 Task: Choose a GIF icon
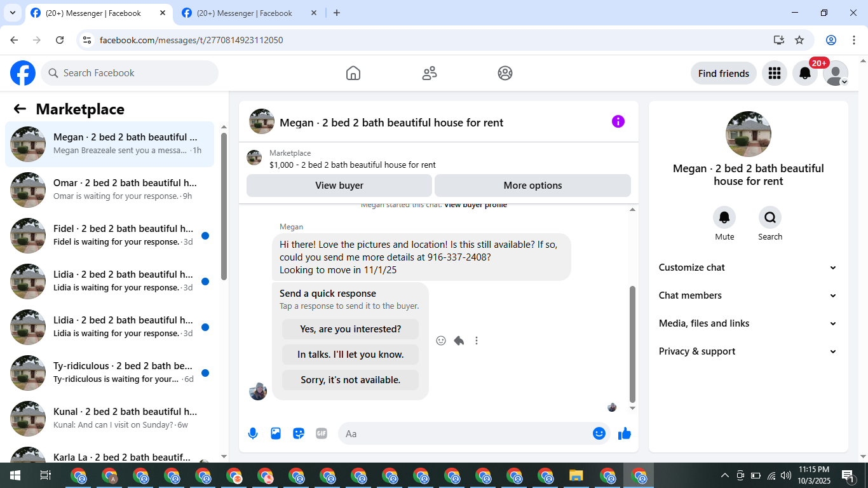322,433
